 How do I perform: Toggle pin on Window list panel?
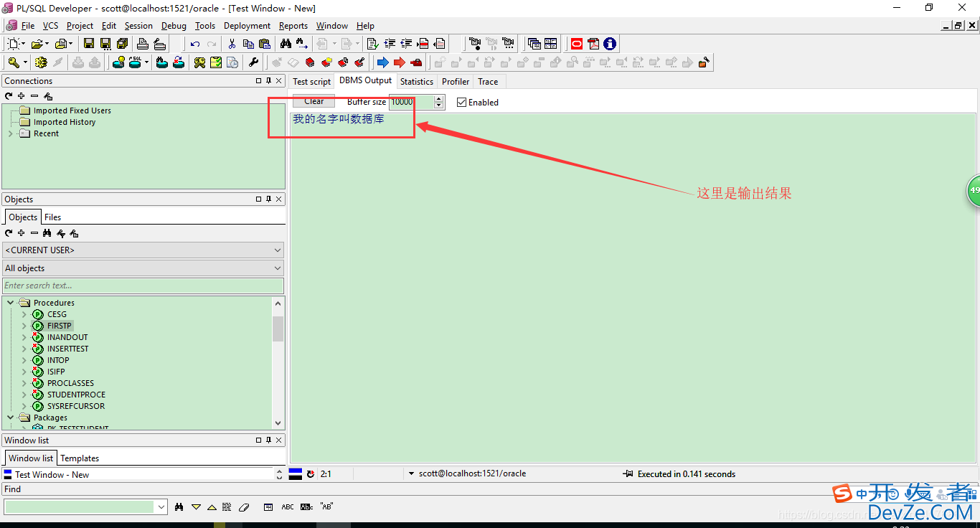click(268, 440)
